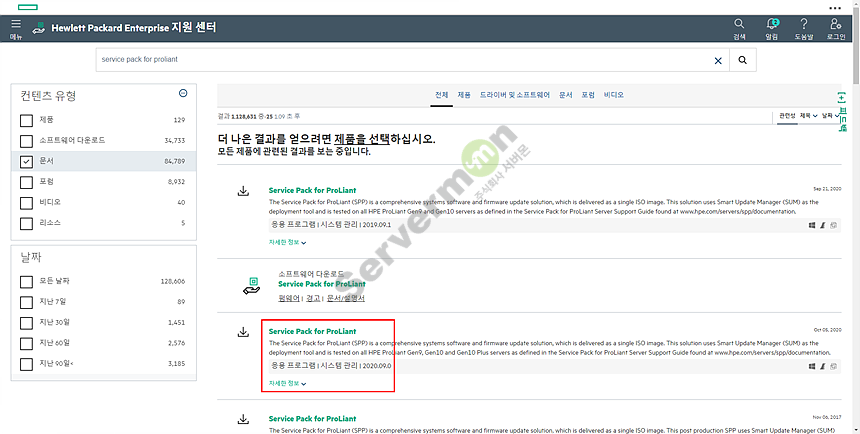Click Windows OS icon in 2019.09.1 result
Viewport: 860px width, 434px height.
click(812, 225)
